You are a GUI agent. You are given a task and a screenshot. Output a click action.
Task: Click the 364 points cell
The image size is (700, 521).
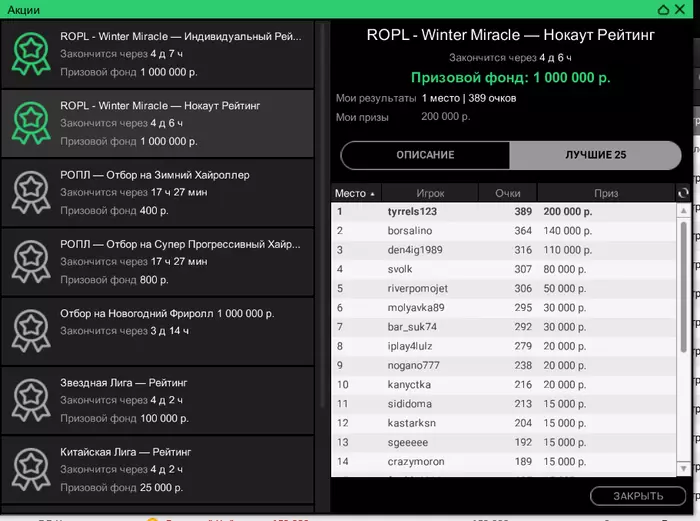click(523, 231)
